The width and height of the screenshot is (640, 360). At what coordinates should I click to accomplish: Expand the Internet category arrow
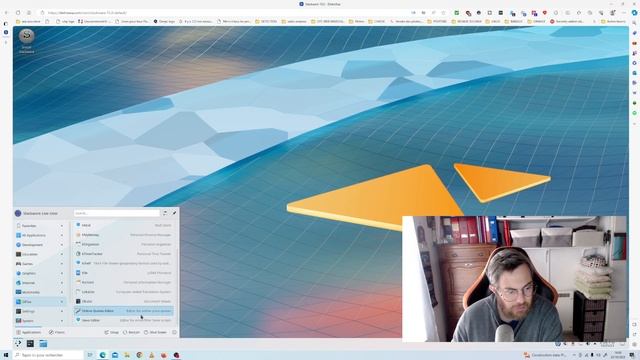pos(62,282)
